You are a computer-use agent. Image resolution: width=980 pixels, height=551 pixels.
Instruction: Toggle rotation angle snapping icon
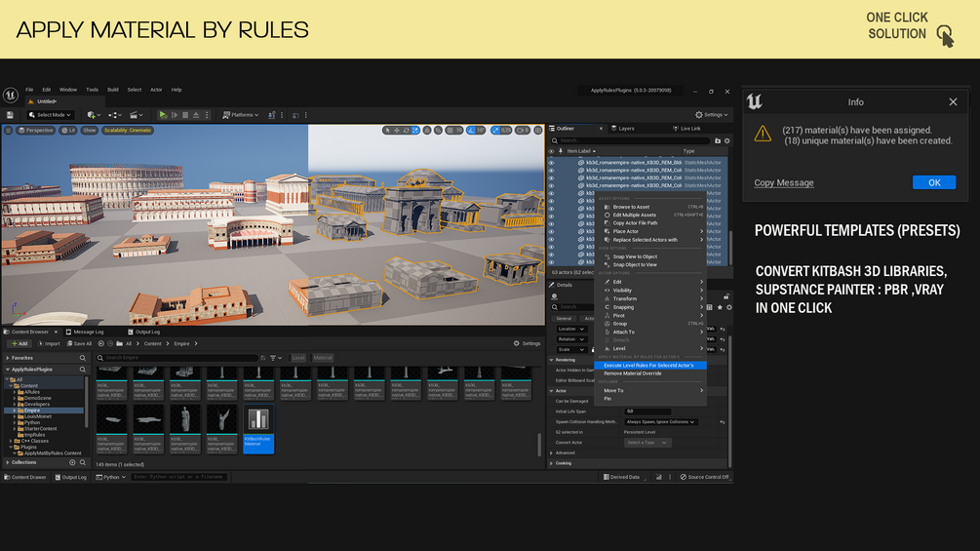pos(471,130)
